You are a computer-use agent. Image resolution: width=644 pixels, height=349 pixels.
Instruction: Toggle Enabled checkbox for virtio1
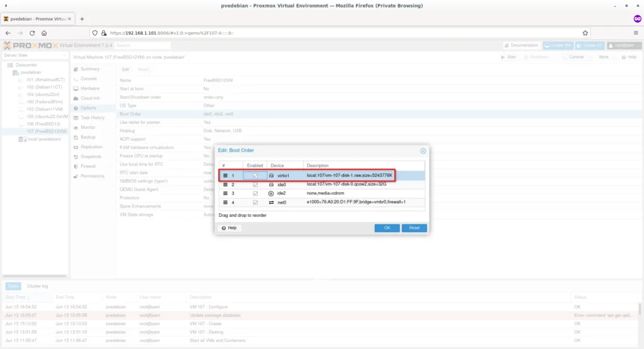pos(255,175)
